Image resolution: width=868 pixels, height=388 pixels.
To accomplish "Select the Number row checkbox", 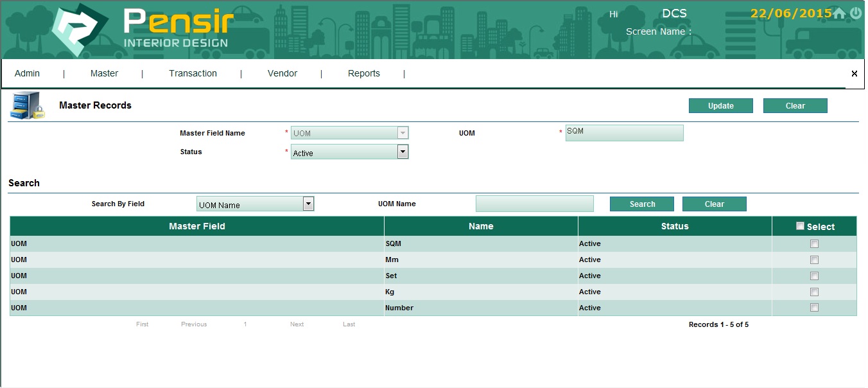I will pos(814,308).
